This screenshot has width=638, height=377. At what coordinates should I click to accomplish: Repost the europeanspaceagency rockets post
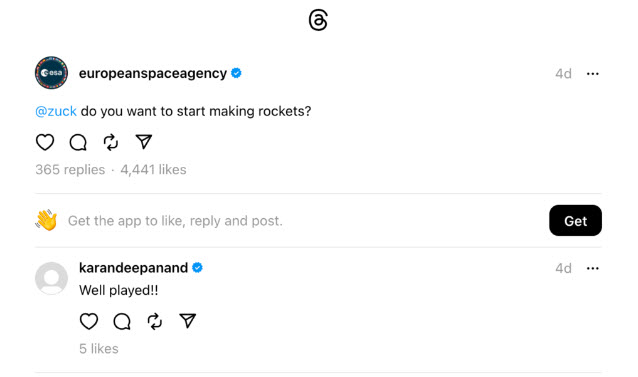tap(111, 142)
